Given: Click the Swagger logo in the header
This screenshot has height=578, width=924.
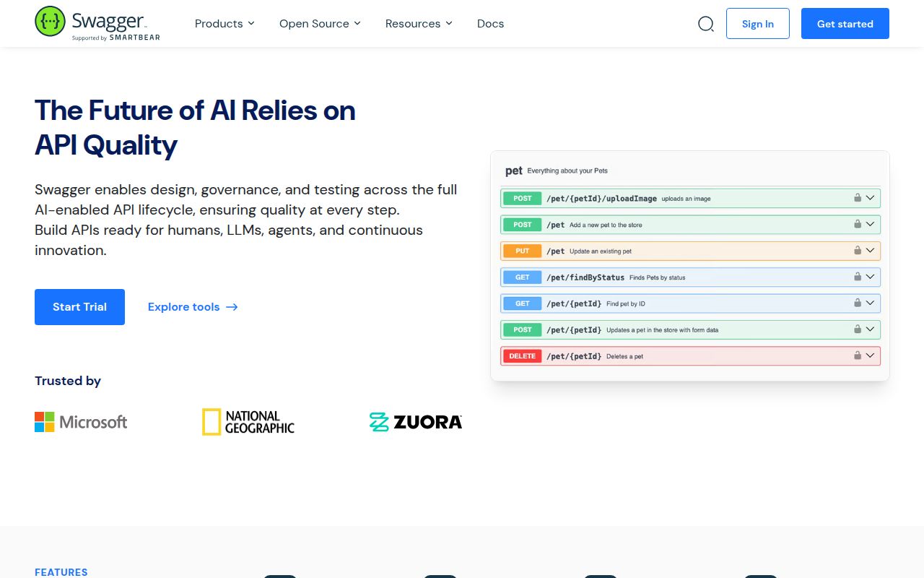Looking at the screenshot, I should coord(97,23).
